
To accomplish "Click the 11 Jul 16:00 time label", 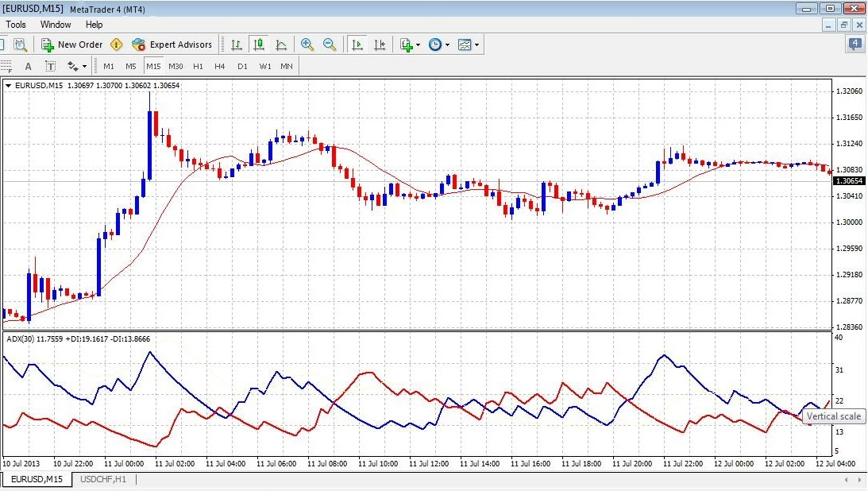I will (530, 464).
